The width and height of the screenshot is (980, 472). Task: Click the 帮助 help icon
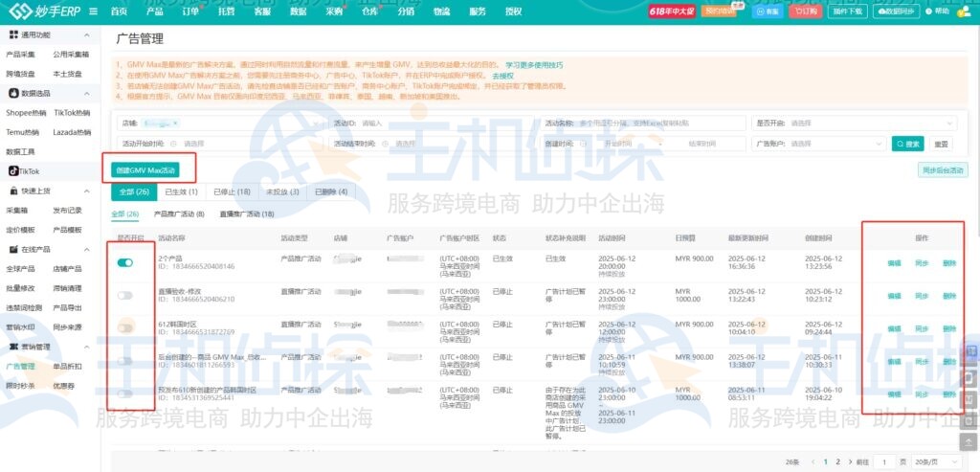click(938, 11)
